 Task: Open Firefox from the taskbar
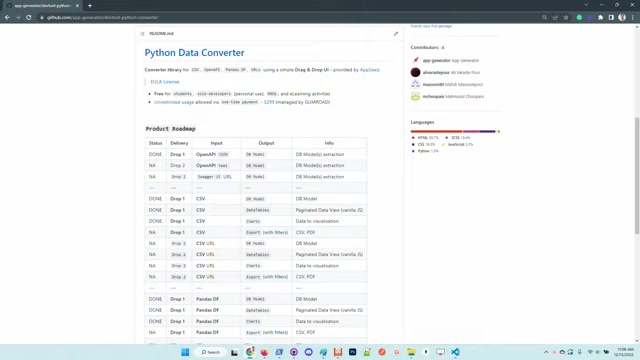point(264,352)
